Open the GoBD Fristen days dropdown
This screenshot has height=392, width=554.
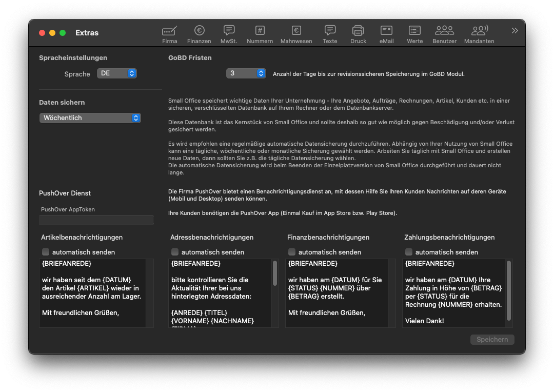tap(246, 73)
